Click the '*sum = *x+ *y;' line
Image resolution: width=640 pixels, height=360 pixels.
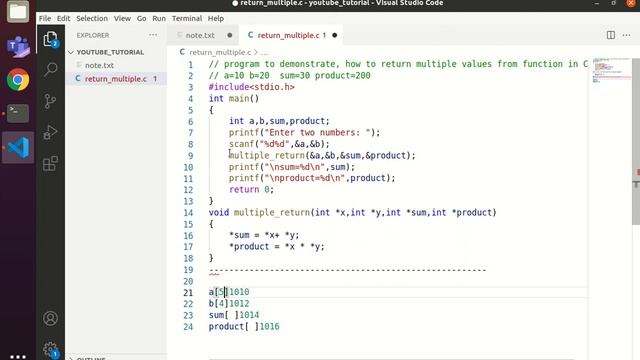coord(264,235)
